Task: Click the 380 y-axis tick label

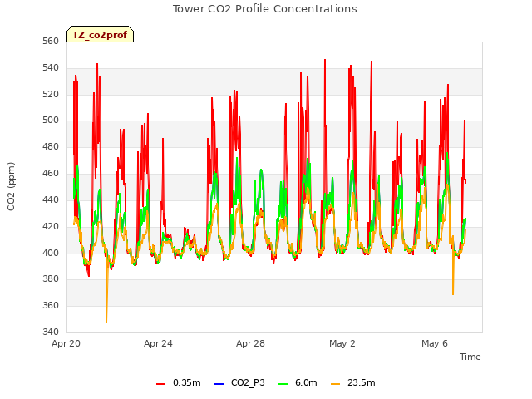Action: [51, 279]
